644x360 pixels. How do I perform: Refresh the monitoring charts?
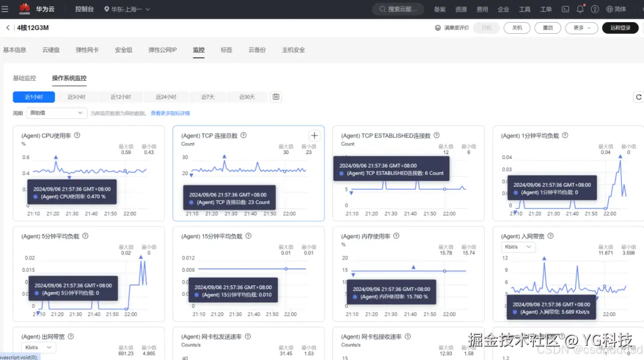click(638, 97)
